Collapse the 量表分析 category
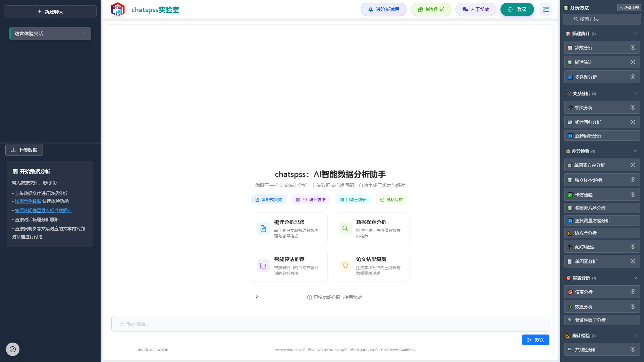Viewport: 644px width, 362px height. pos(636,278)
